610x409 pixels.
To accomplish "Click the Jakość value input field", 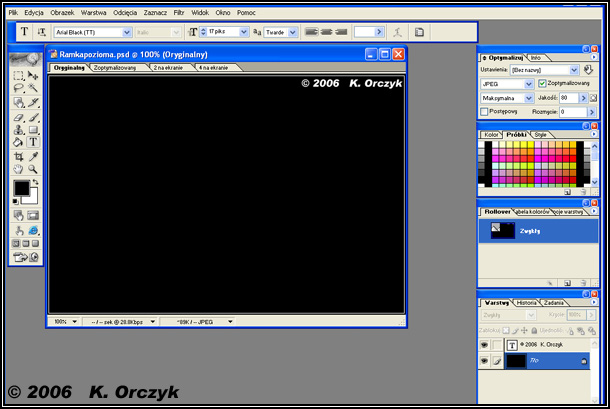I will [x=568, y=98].
